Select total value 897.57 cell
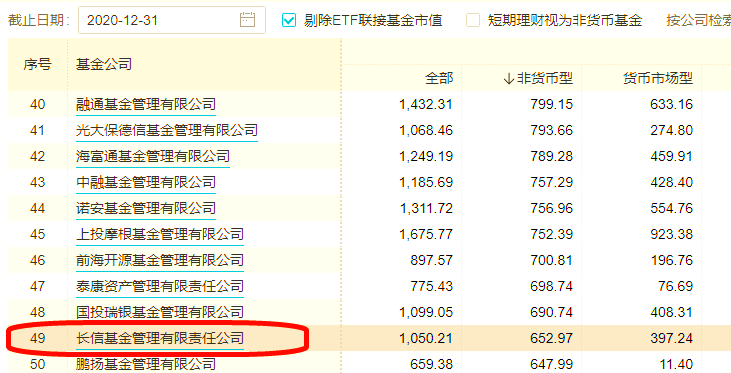The image size is (731, 373). [x=431, y=260]
